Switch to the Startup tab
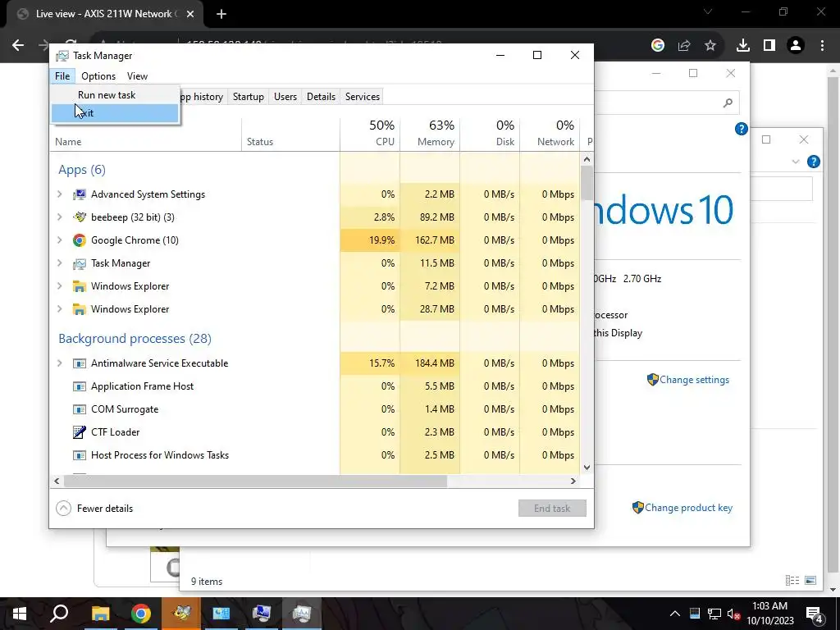 click(x=248, y=97)
